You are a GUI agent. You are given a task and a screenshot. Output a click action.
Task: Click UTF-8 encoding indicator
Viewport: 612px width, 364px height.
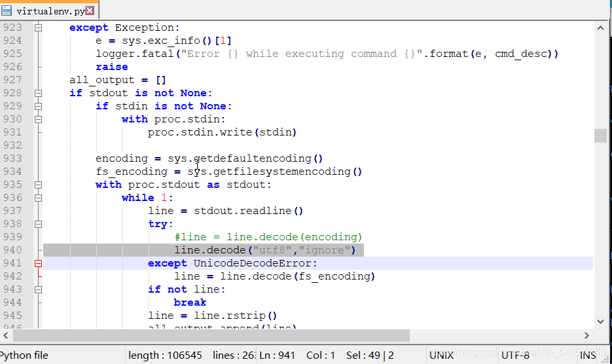coord(515,355)
